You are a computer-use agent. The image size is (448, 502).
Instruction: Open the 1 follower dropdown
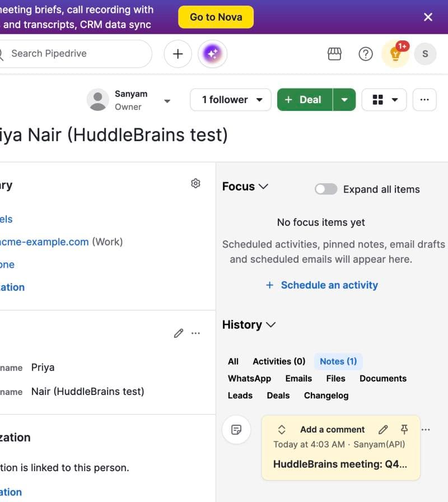[x=231, y=100]
